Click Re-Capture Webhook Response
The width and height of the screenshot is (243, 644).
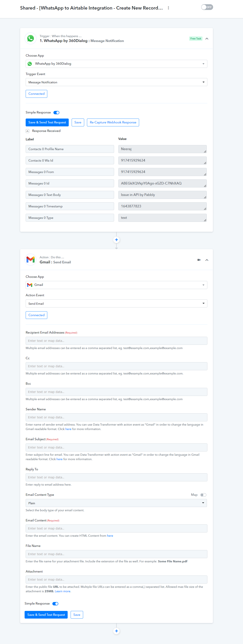tap(113, 123)
